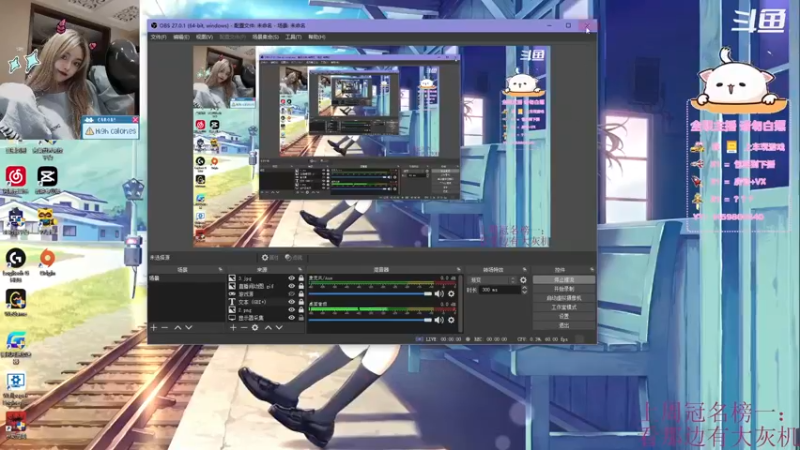This screenshot has width=800, height=450.
Task: Adjust transition duration stepper arrows
Action: [x=524, y=290]
